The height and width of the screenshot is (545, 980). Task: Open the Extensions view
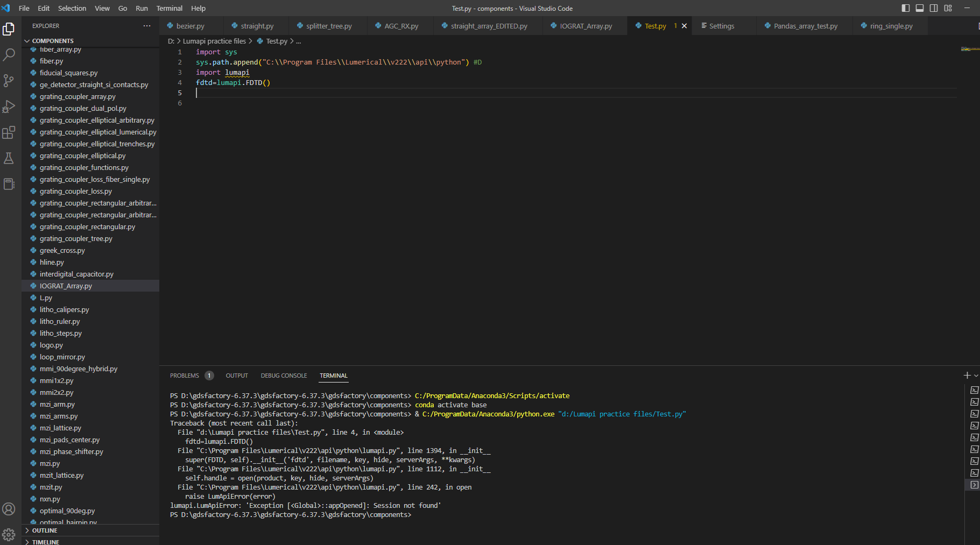tap(9, 132)
